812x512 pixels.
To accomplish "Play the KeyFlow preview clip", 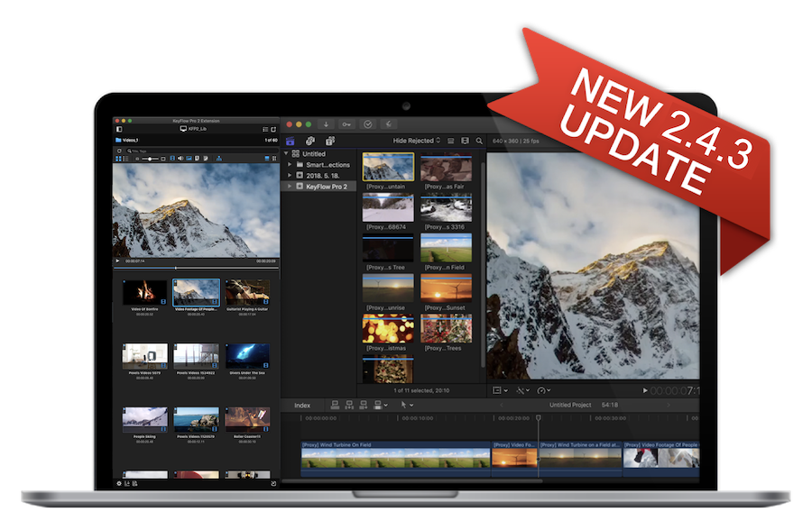I will point(118,261).
